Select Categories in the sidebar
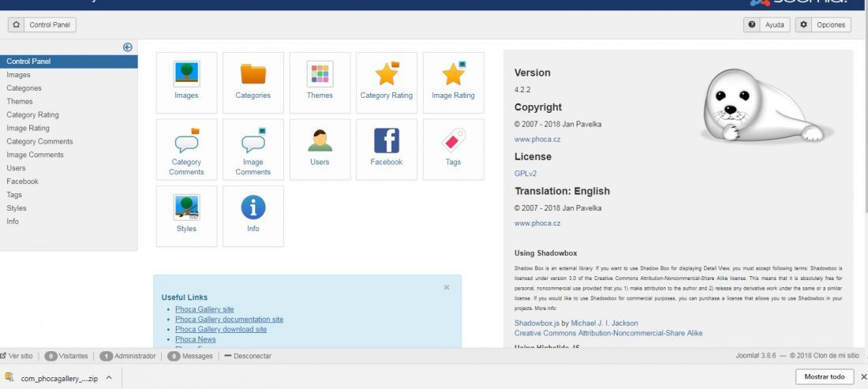 [x=24, y=88]
